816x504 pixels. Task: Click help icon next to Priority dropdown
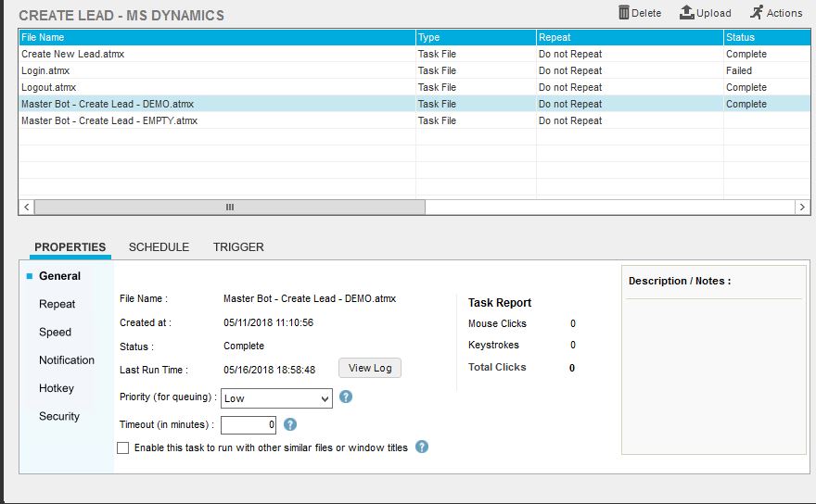point(346,397)
